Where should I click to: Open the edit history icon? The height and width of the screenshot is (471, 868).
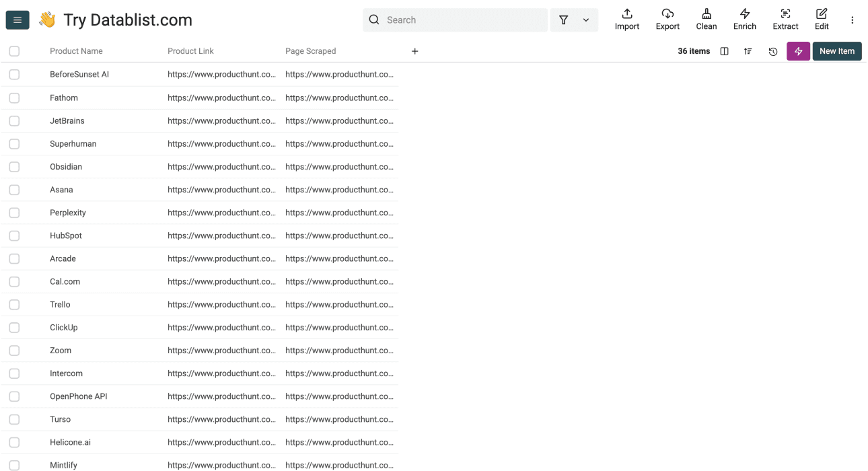(772, 51)
